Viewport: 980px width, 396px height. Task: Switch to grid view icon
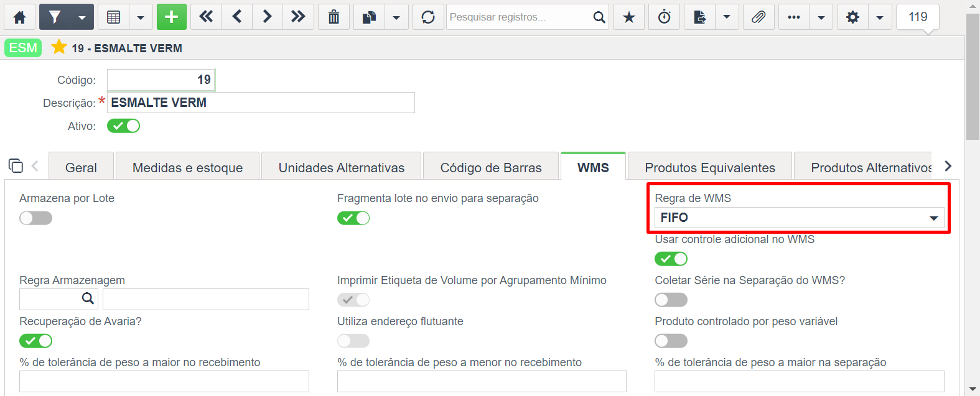click(x=113, y=17)
